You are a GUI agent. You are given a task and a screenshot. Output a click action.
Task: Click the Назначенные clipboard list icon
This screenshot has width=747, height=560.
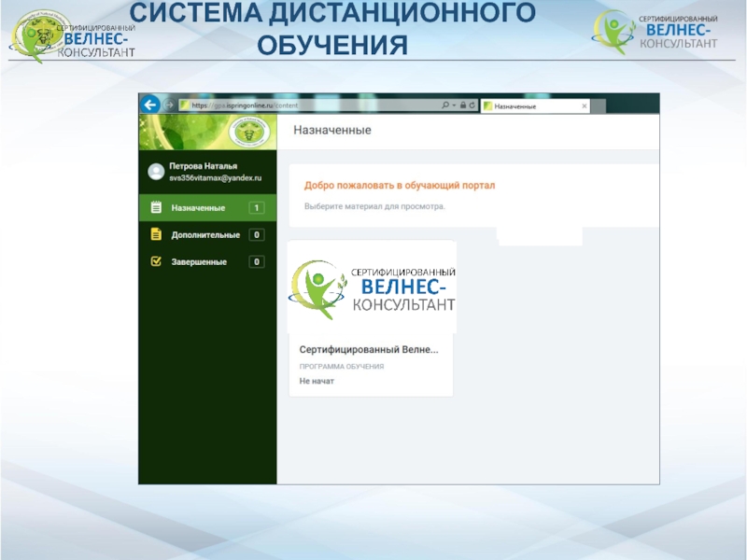coord(156,207)
